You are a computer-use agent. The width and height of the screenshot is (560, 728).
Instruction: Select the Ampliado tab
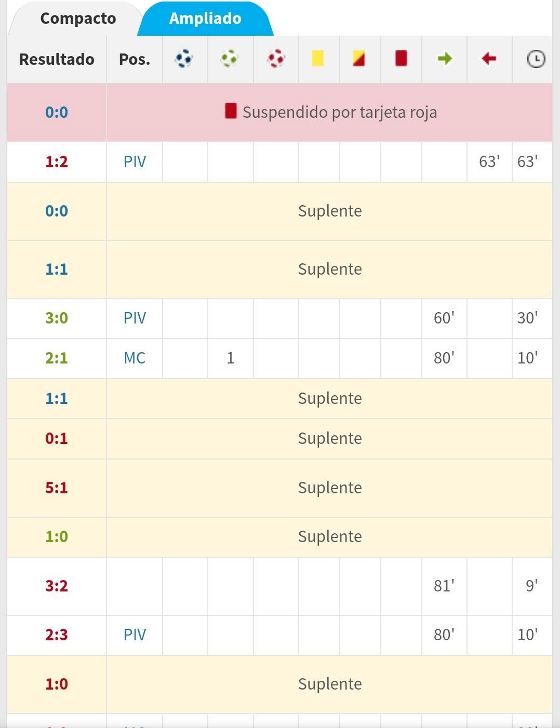[205, 18]
